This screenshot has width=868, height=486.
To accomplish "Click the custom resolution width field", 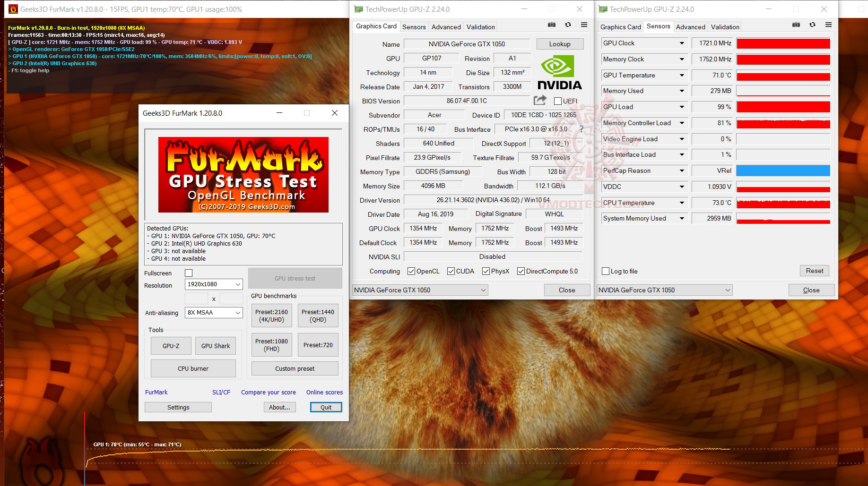I will 196,298.
